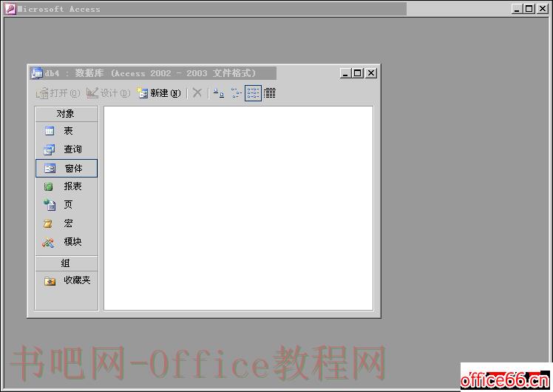This screenshot has width=553, height=392.
Task: Switch to large icons view
Action: (219, 93)
